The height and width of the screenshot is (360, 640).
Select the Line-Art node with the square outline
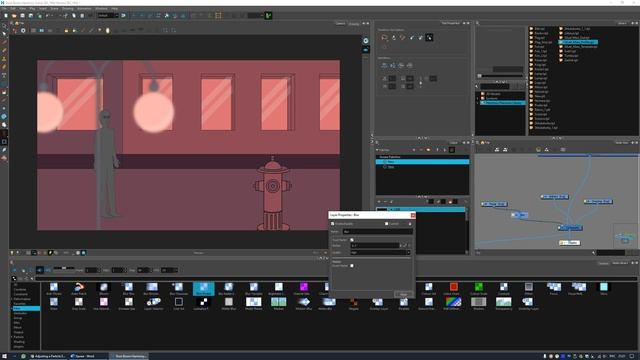178,303
